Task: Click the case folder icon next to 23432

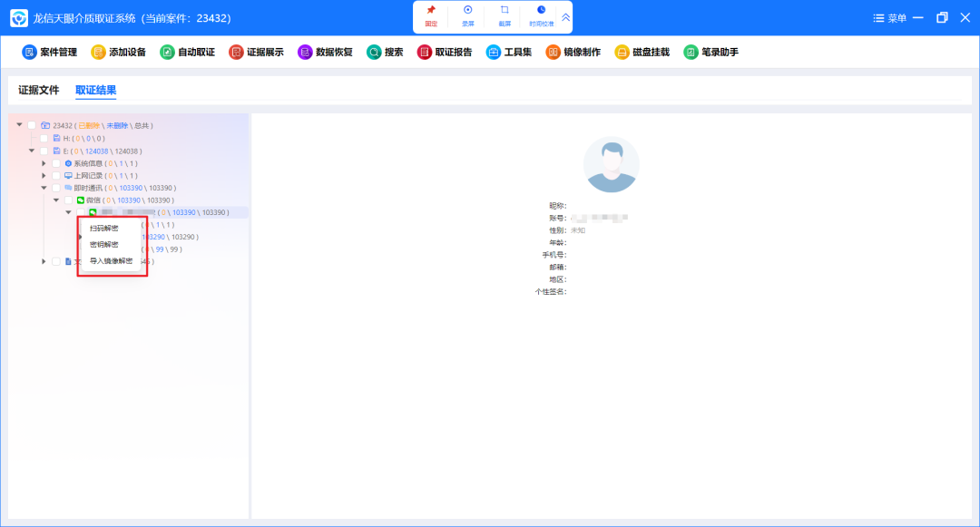Action: pos(45,125)
